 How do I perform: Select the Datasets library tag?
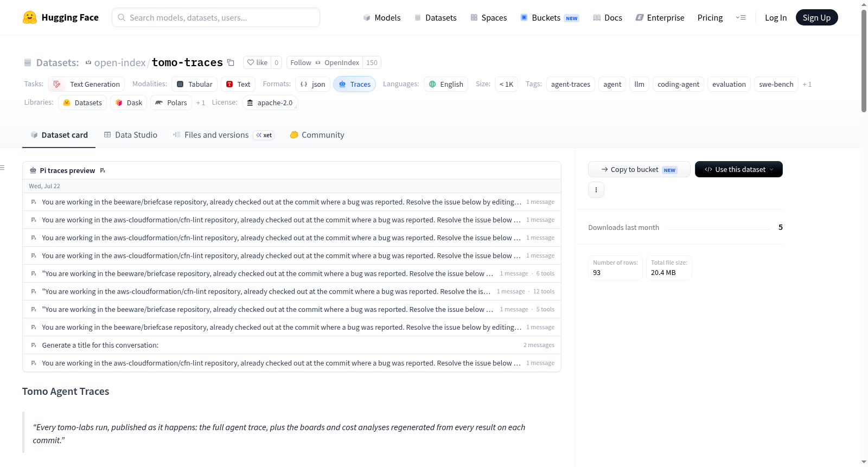click(x=82, y=103)
